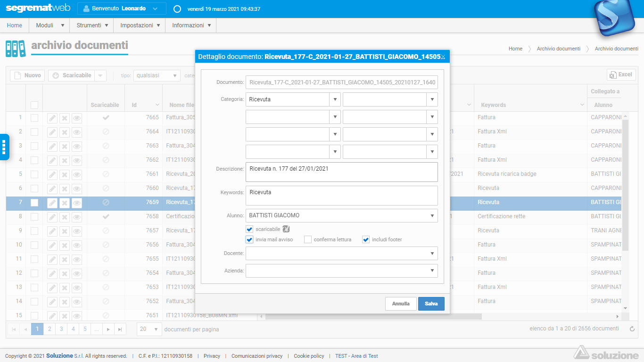Click the edit pencil icon in row 7

pos(52,203)
